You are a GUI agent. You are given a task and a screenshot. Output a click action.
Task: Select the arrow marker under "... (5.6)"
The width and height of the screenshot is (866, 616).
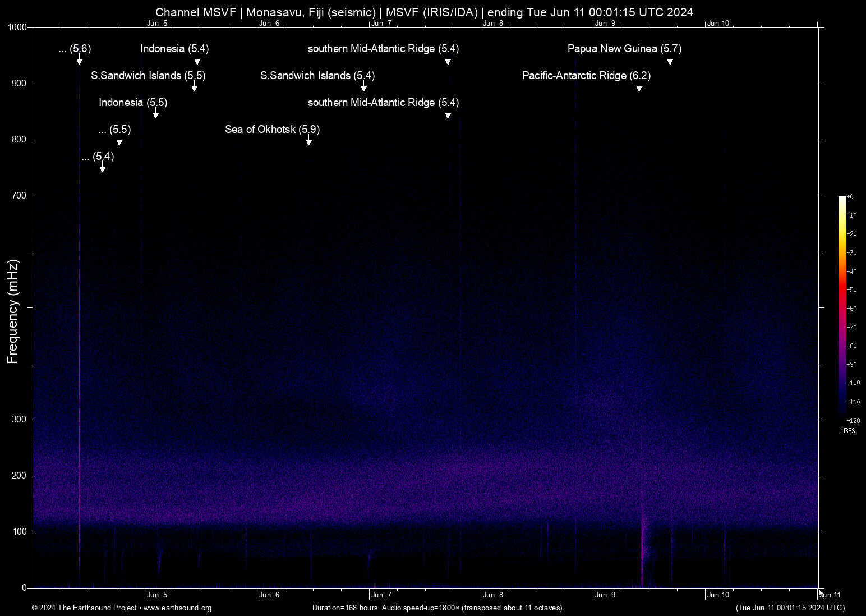pos(80,59)
